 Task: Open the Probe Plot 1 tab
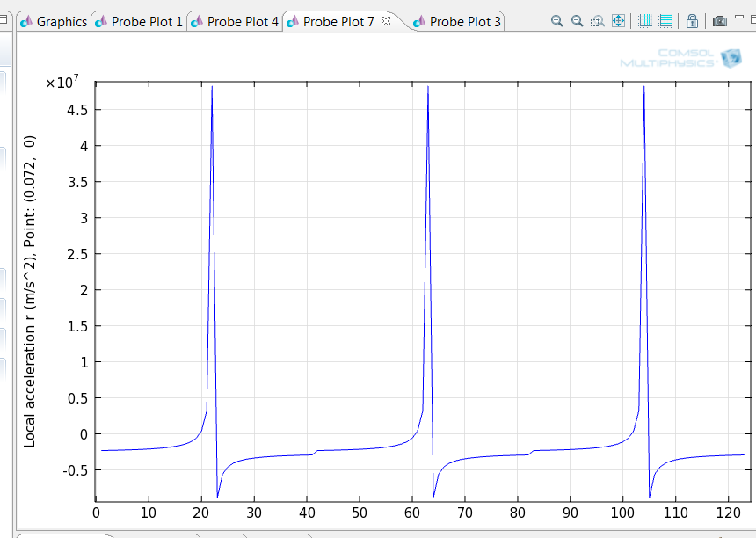tap(139, 21)
